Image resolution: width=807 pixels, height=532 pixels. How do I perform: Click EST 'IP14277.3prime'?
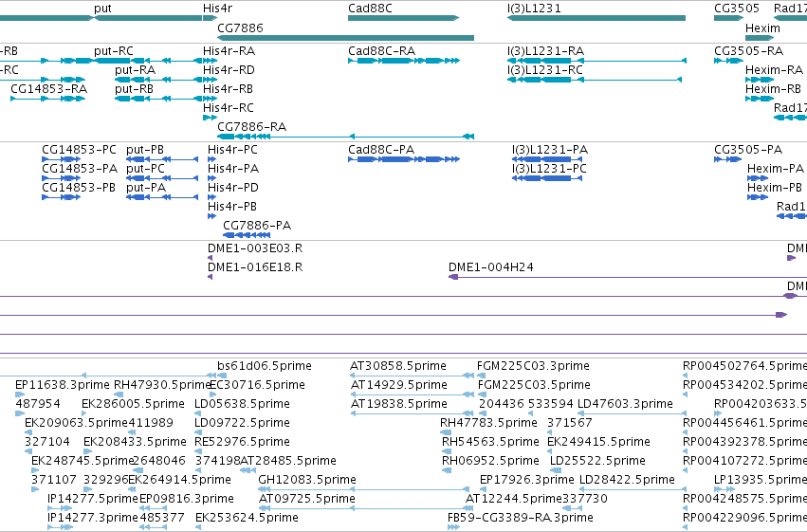click(93, 519)
